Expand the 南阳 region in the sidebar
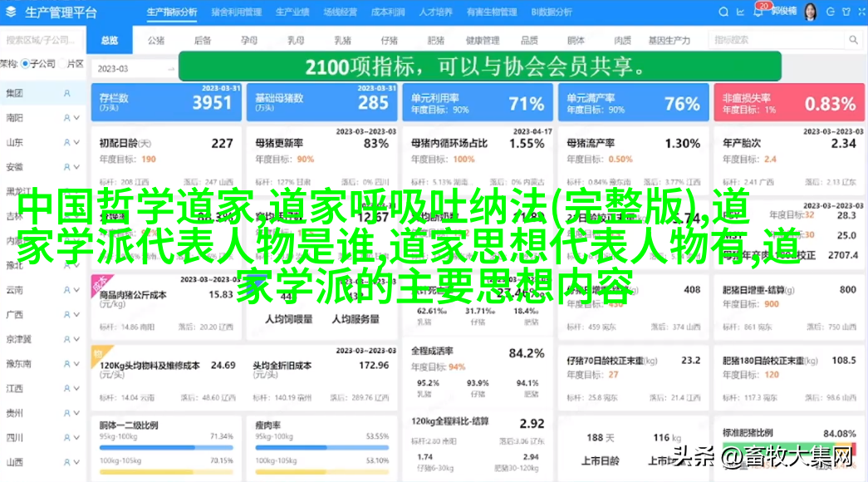The image size is (868, 482). (76, 118)
